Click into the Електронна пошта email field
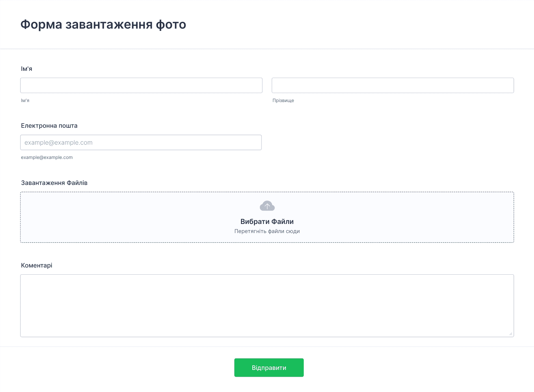The height and width of the screenshot is (392, 534). click(141, 143)
